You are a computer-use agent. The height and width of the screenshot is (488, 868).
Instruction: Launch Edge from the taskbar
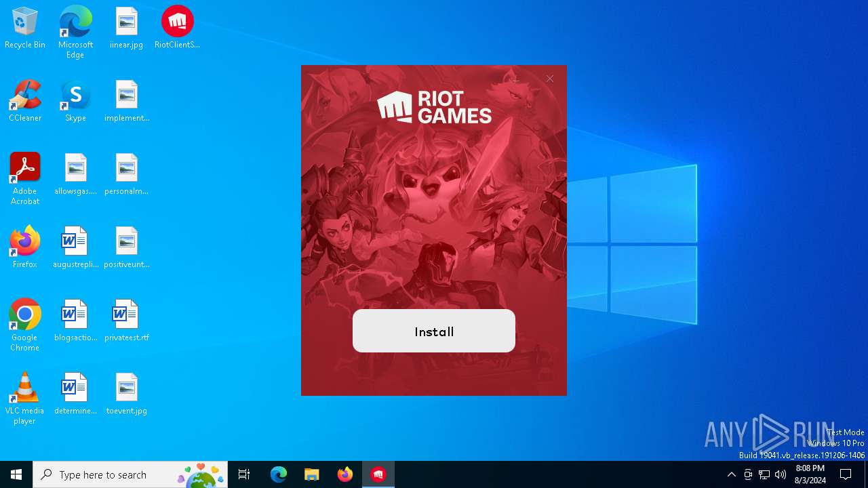tap(279, 474)
